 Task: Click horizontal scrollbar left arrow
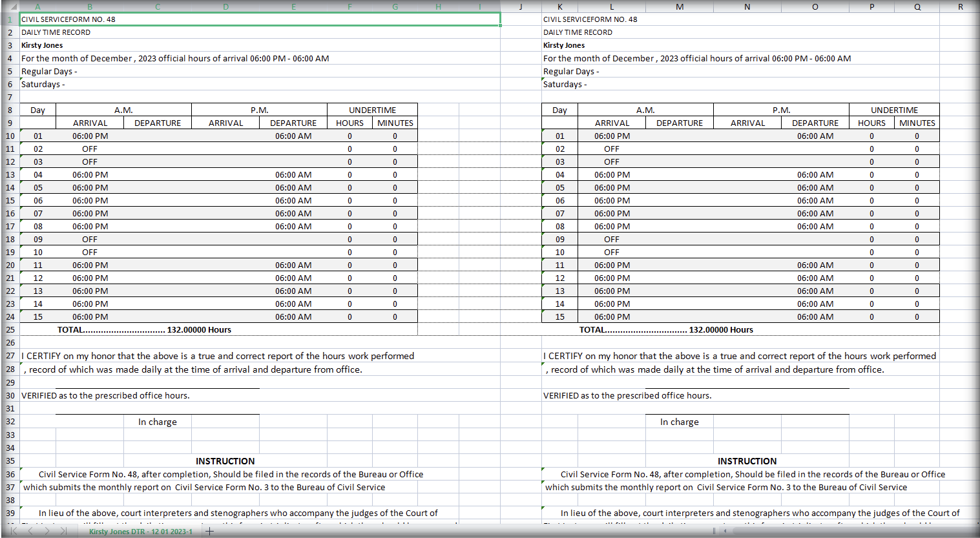[x=725, y=531]
